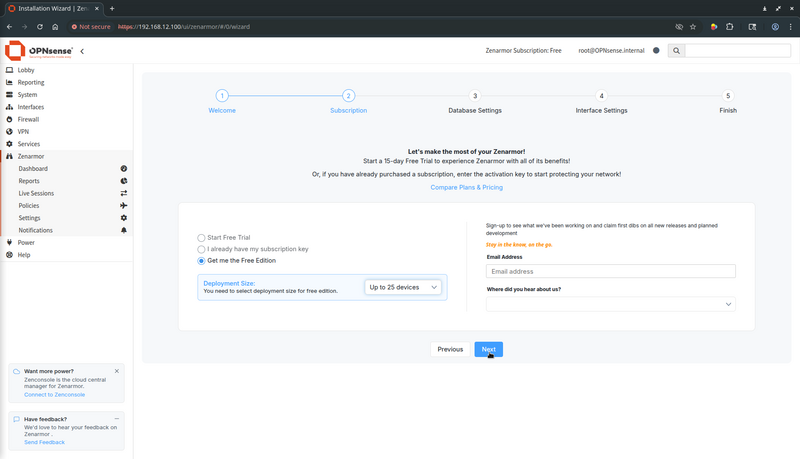This screenshot has width=800, height=459.
Task: Click the Help lifebuoy icon
Action: pos(9,254)
